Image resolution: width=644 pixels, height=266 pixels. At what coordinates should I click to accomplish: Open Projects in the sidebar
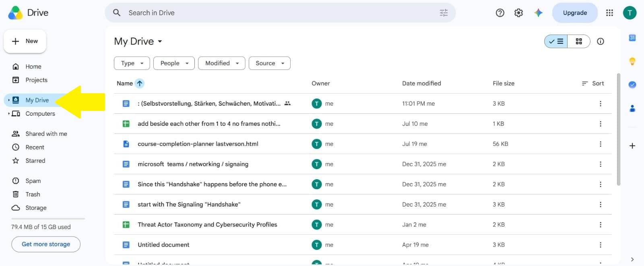(x=36, y=80)
